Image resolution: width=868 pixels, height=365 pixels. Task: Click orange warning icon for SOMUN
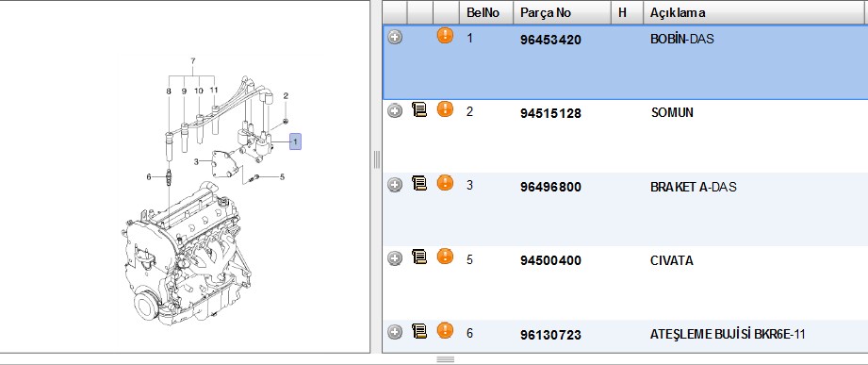point(445,109)
